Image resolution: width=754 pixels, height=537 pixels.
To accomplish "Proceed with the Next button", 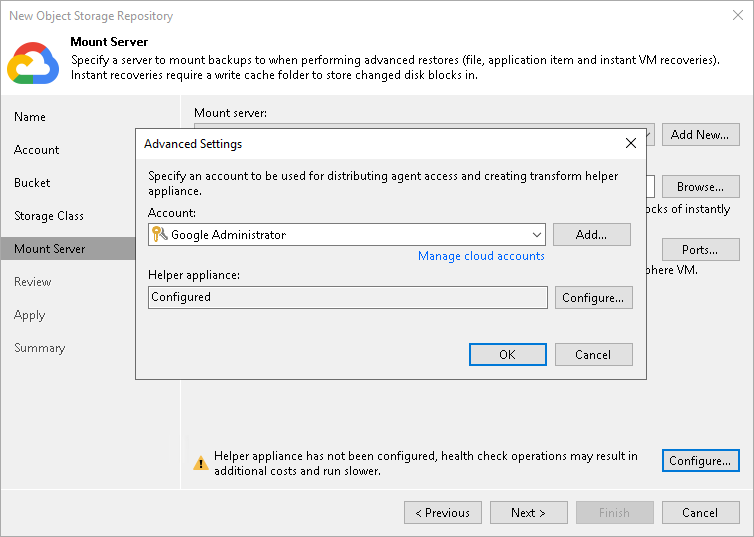I will [528, 512].
